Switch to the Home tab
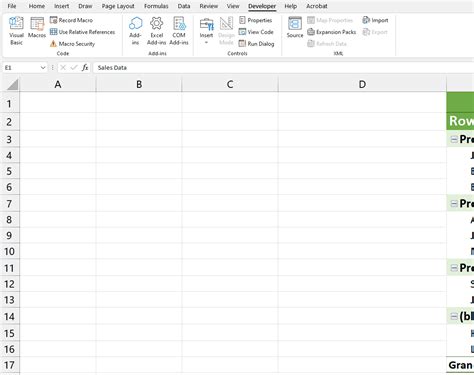474x375 pixels. pyautogui.click(x=37, y=6)
